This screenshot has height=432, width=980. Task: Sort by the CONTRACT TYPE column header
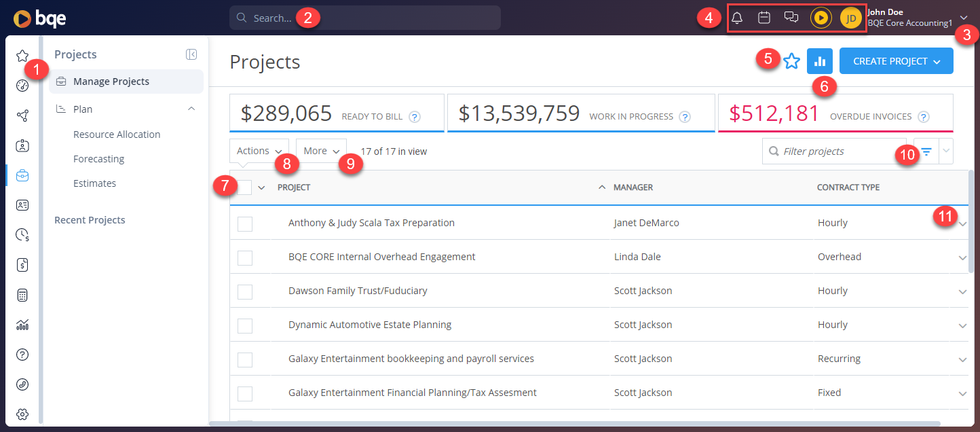point(848,187)
